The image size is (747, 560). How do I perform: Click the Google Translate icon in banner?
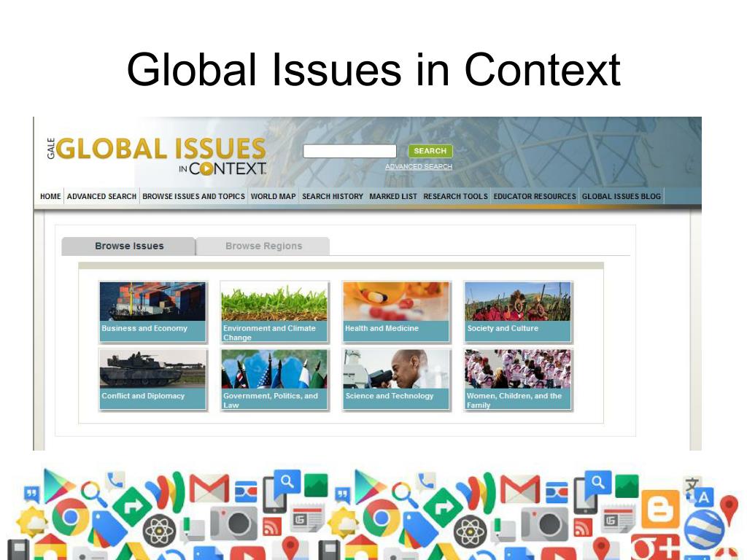(x=700, y=491)
